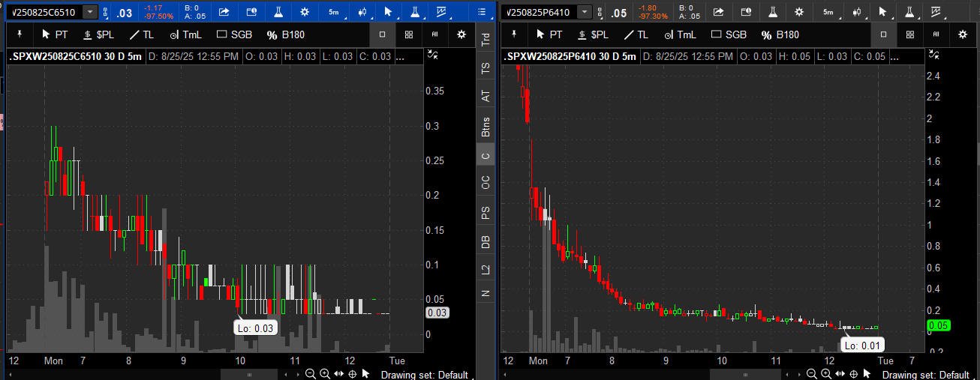The image size is (980, 380).
Task: Select the $PL price level tool in right chart
Action: [x=592, y=34]
